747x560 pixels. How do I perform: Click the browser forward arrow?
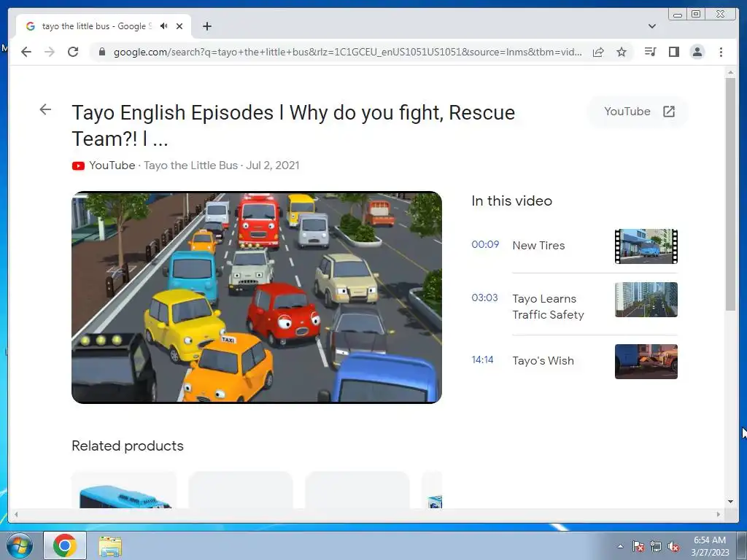(50, 52)
